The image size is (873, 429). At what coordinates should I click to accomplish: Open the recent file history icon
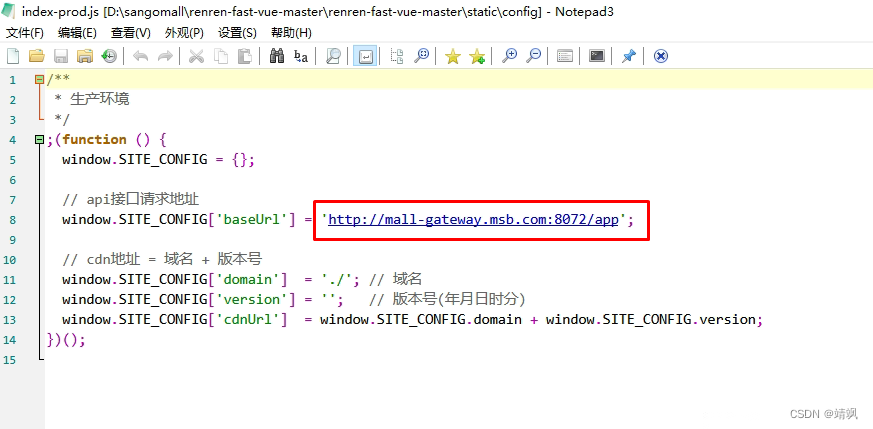pos(109,56)
